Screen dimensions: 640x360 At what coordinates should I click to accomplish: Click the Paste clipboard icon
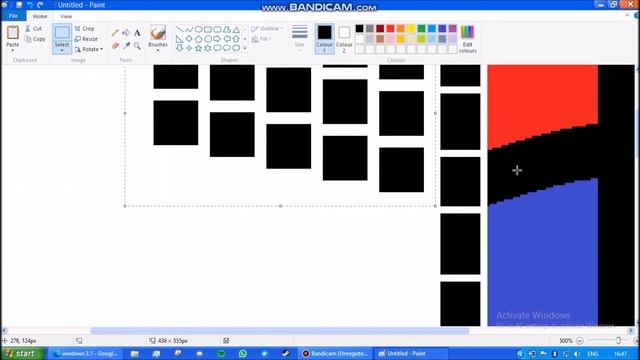click(13, 33)
